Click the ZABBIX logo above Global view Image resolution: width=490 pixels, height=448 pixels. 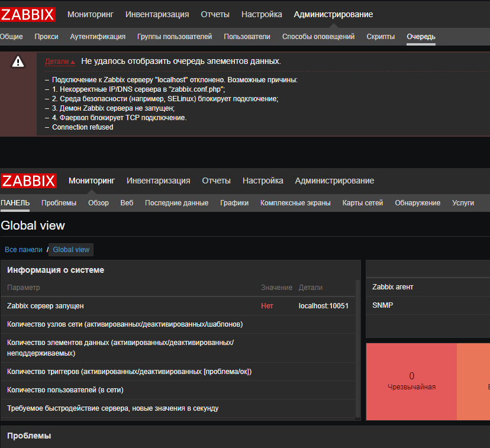point(28,181)
